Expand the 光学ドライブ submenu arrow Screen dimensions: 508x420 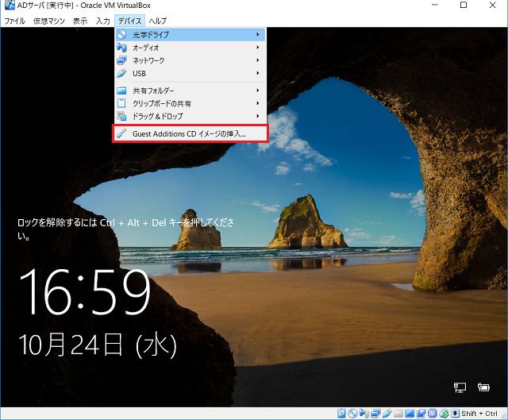coord(258,35)
